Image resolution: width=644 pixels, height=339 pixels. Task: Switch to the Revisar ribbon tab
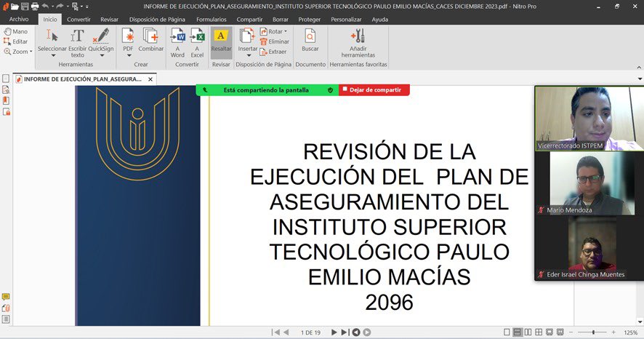pos(109,20)
